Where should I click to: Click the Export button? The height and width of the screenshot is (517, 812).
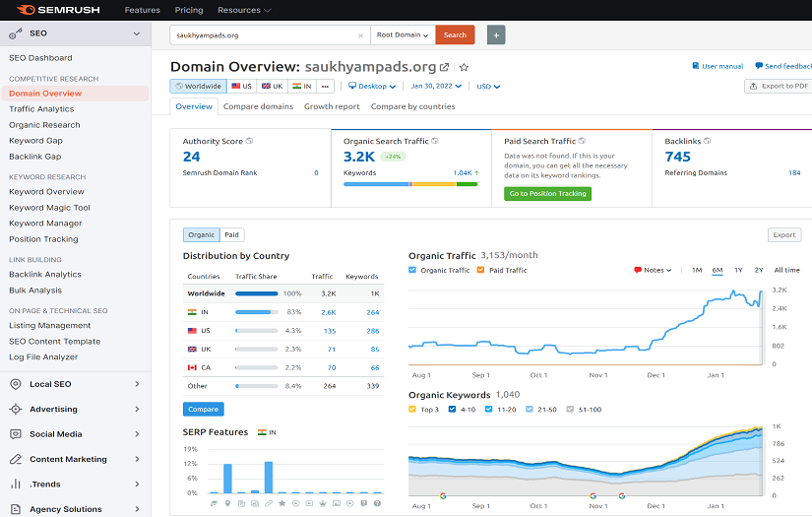(x=784, y=234)
